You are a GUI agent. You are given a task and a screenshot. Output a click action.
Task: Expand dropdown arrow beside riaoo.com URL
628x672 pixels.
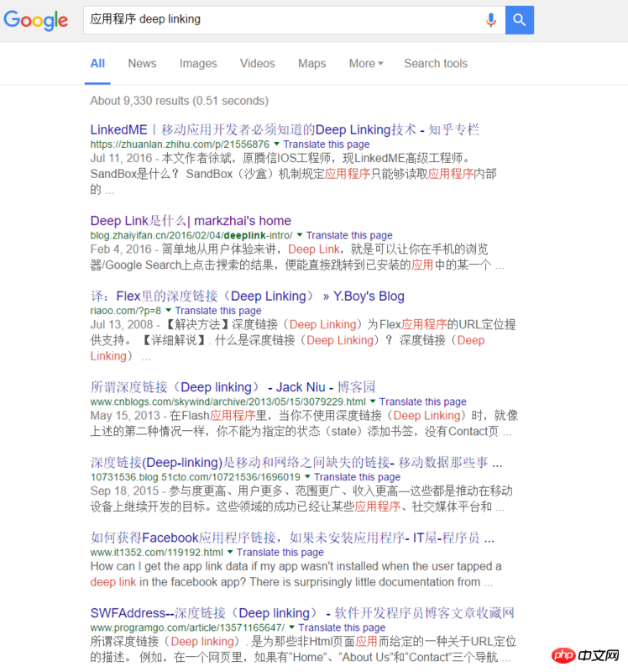click(x=169, y=310)
